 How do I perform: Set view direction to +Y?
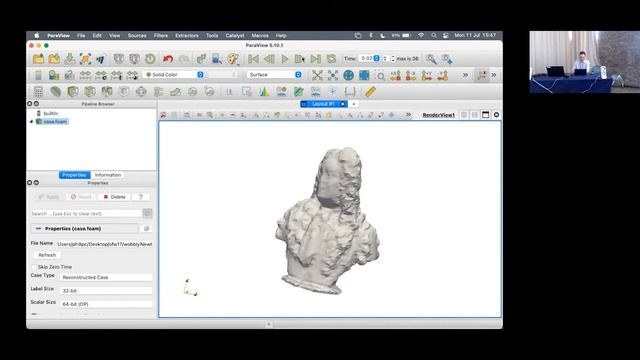427,75
